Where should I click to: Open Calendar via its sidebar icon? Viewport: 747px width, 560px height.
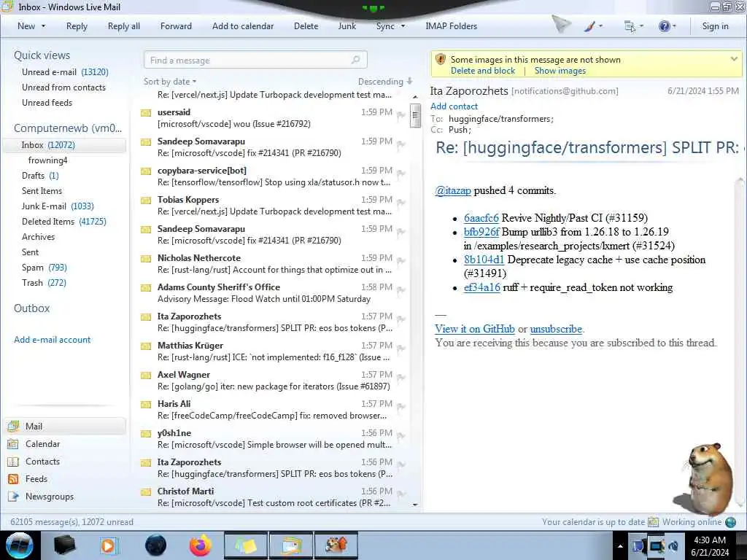pyautogui.click(x=13, y=444)
